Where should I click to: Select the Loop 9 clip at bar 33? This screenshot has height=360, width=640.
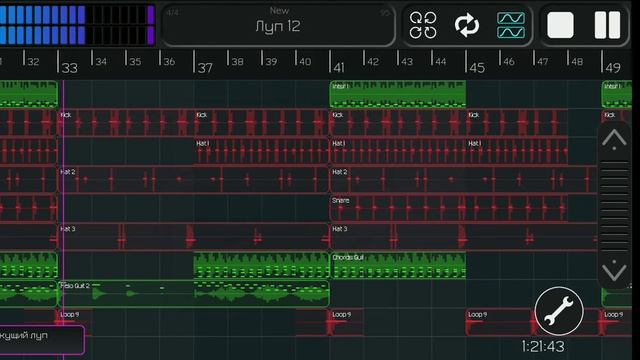point(75,322)
